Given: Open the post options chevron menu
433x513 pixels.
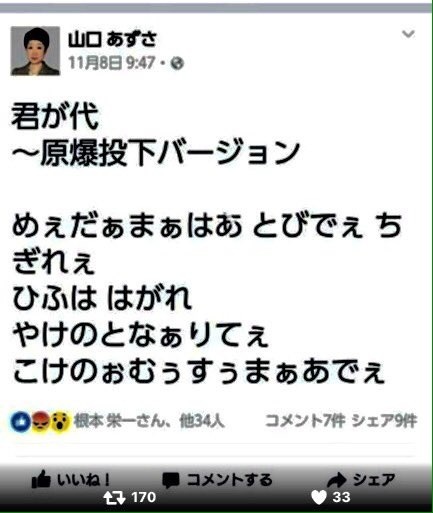Looking at the screenshot, I should [408, 34].
